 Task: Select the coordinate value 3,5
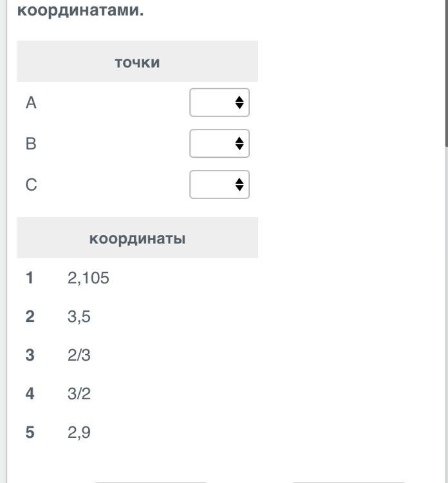coord(79,317)
